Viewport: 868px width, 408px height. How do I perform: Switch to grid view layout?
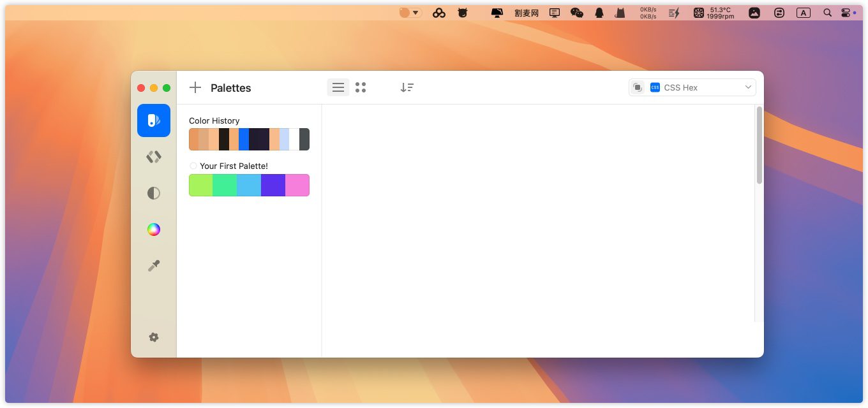click(361, 88)
